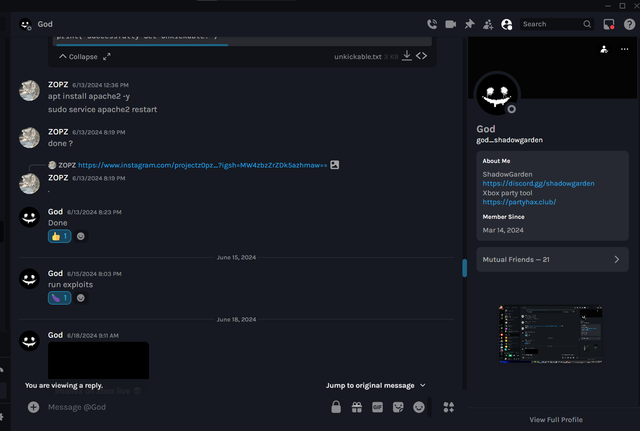Start a voice call with God

[432, 24]
